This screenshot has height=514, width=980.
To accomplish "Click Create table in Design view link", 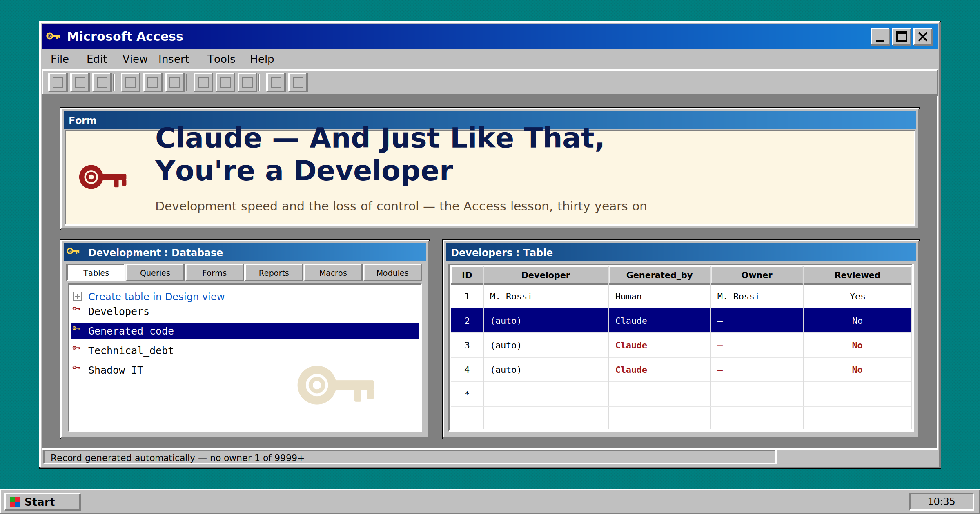I will pyautogui.click(x=156, y=297).
